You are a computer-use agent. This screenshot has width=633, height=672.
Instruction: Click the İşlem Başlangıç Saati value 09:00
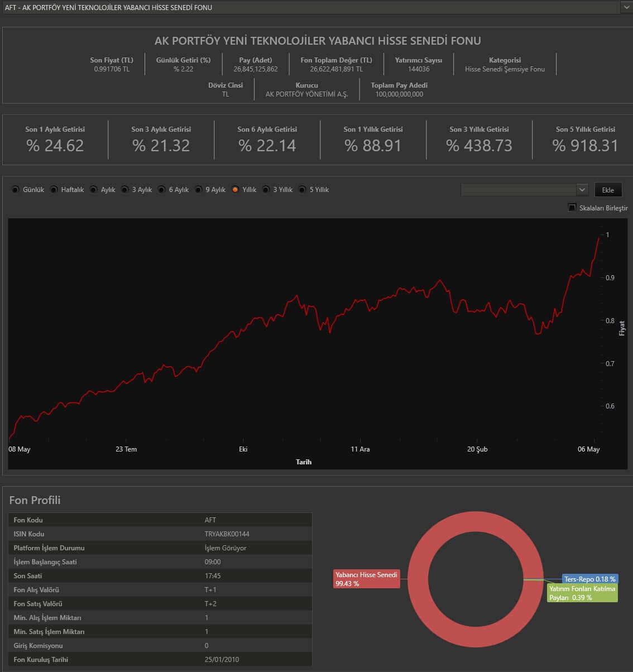click(213, 562)
